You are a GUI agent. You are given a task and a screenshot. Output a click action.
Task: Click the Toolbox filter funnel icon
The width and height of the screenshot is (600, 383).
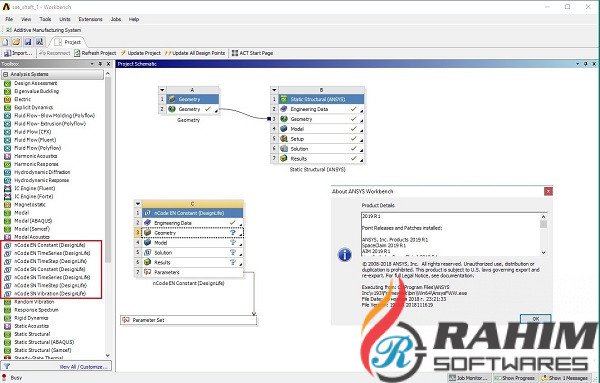(x=7, y=367)
